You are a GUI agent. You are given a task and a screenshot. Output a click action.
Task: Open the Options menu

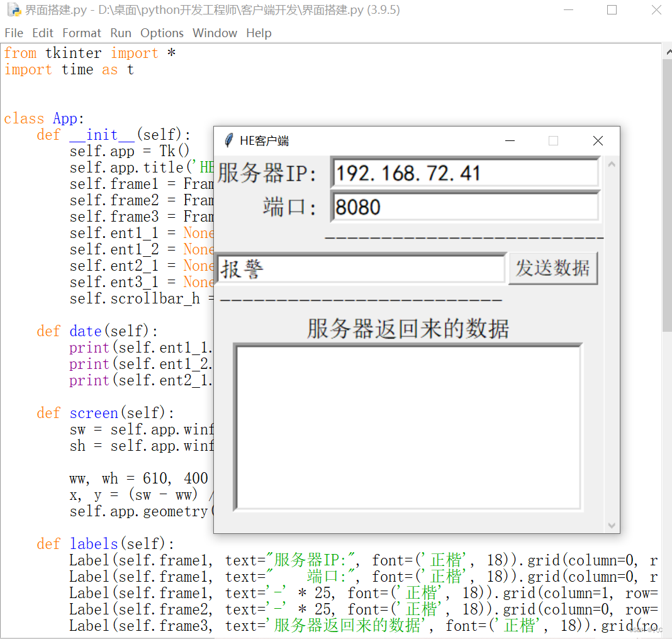click(x=162, y=33)
